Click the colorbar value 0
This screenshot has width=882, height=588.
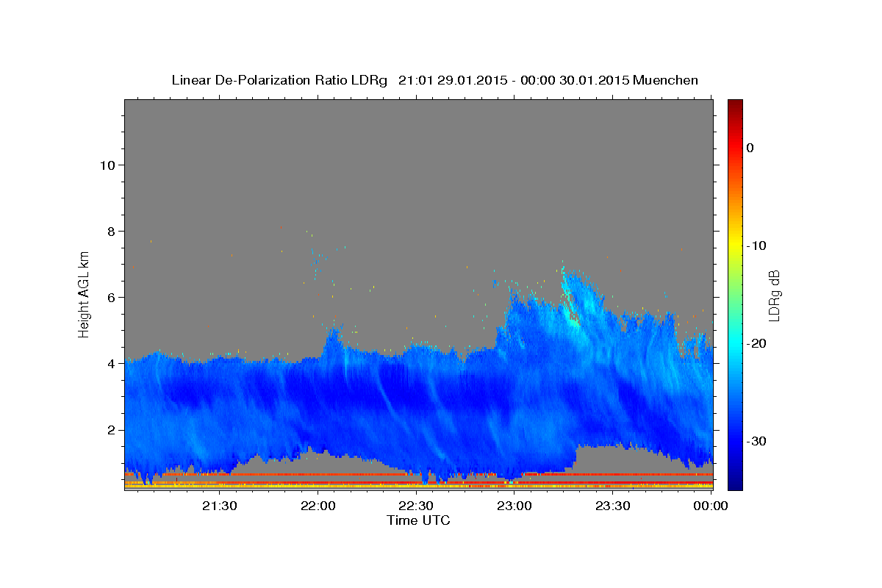point(750,148)
